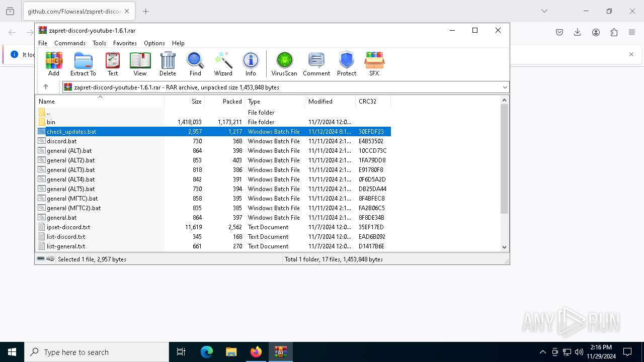Open Firefox downloads panel
This screenshot has width=644, height=362.
578,32
